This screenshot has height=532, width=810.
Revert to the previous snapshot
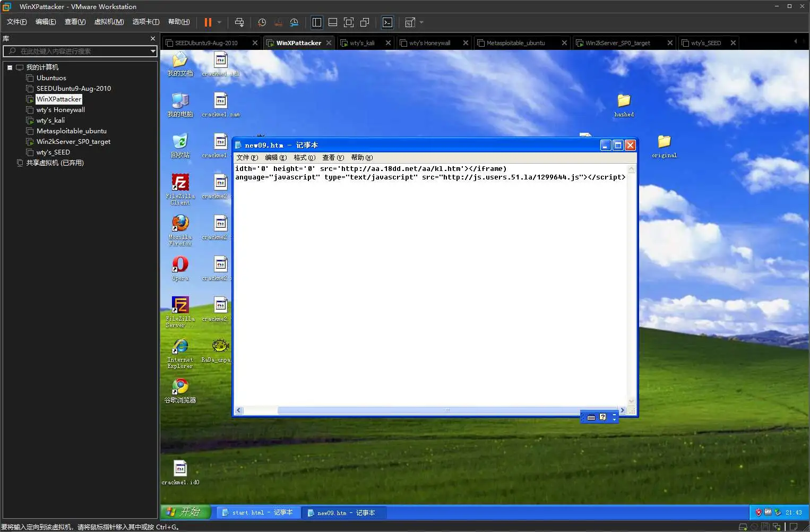point(278,22)
